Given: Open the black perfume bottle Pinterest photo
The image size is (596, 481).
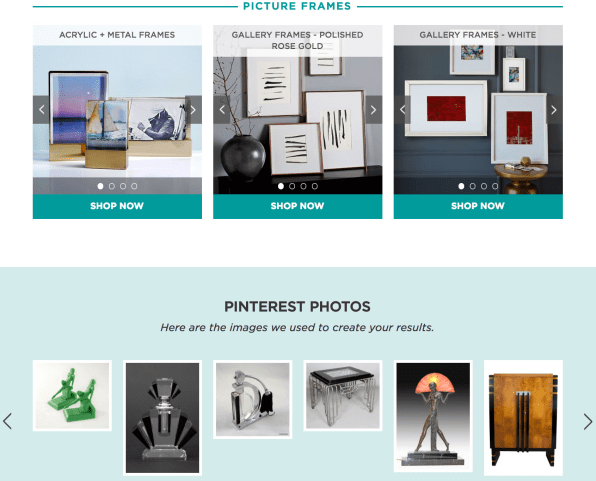Looking at the screenshot, I should pos(162,418).
